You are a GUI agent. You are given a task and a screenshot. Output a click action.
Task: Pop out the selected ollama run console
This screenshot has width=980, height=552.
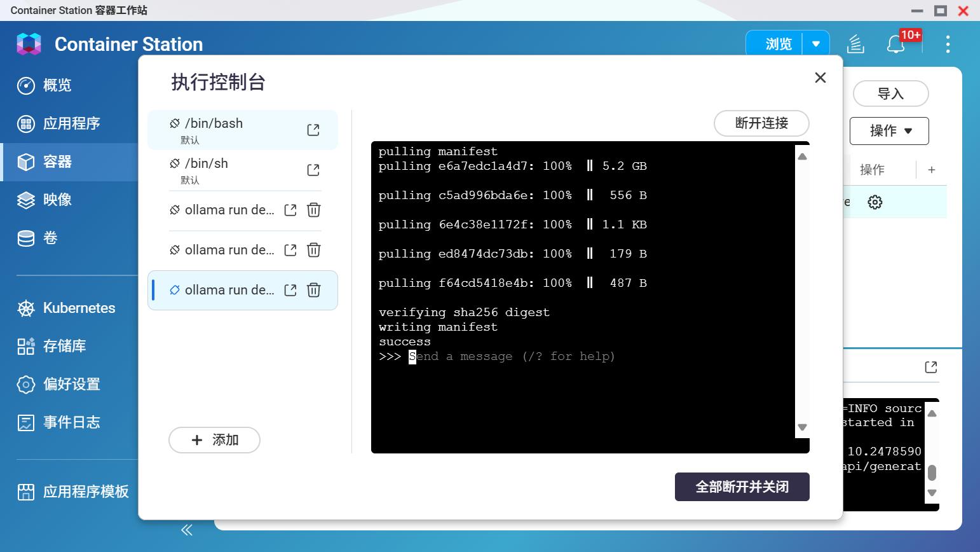pos(290,290)
